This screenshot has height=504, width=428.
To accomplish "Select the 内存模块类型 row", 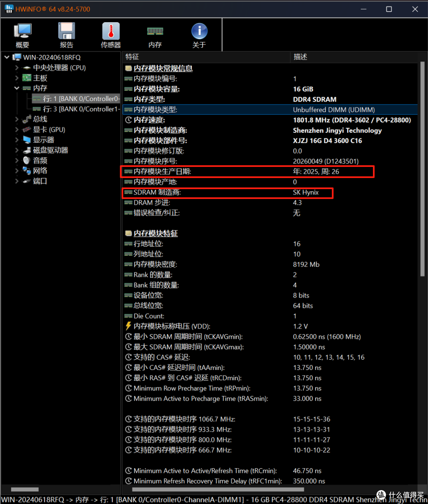I will tap(270, 109).
